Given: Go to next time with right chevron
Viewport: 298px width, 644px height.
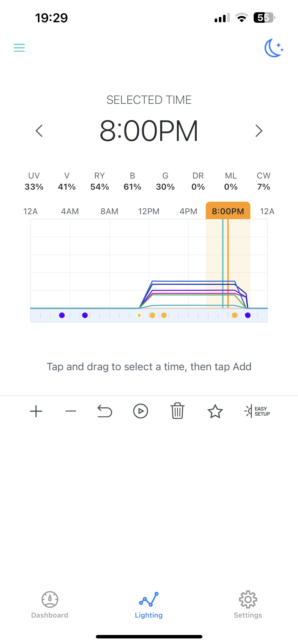Looking at the screenshot, I should click(259, 131).
